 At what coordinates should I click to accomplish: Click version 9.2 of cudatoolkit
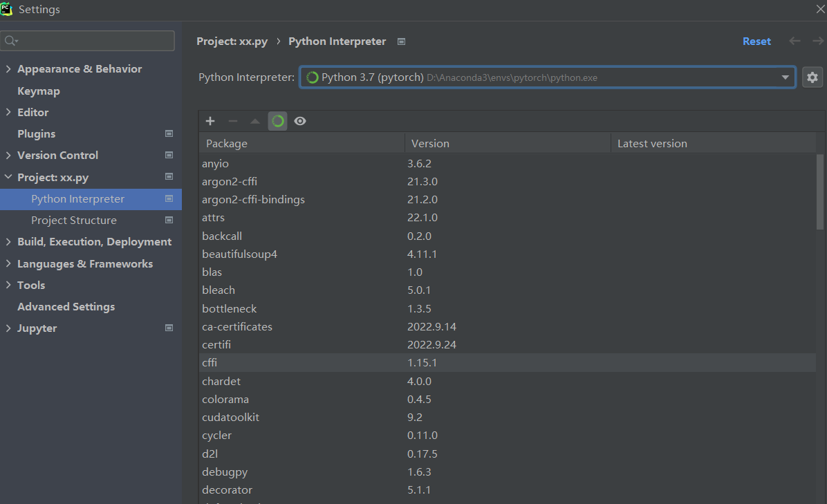[415, 417]
